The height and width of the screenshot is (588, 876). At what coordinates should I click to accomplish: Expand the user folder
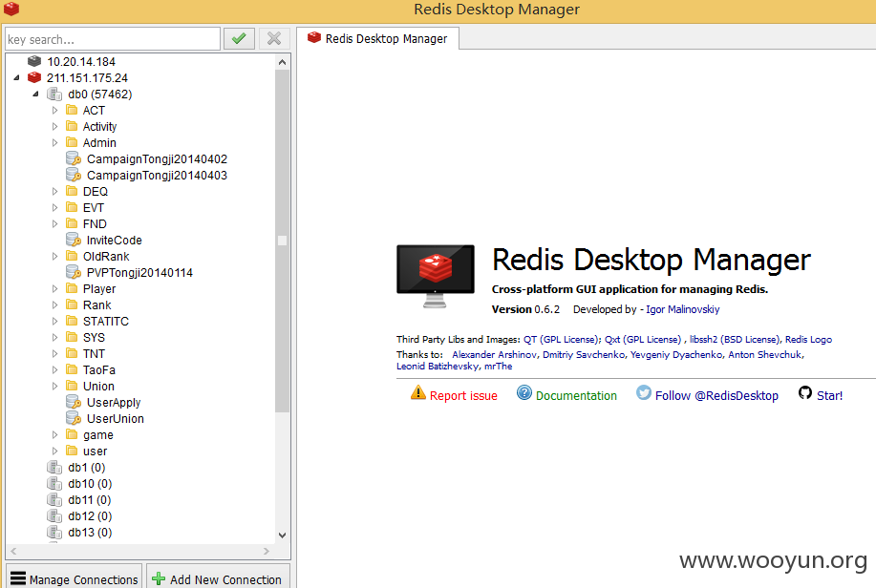pyautogui.click(x=54, y=451)
